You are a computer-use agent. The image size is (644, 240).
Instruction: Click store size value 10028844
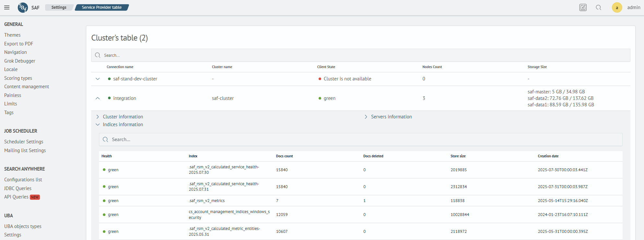tap(460, 215)
